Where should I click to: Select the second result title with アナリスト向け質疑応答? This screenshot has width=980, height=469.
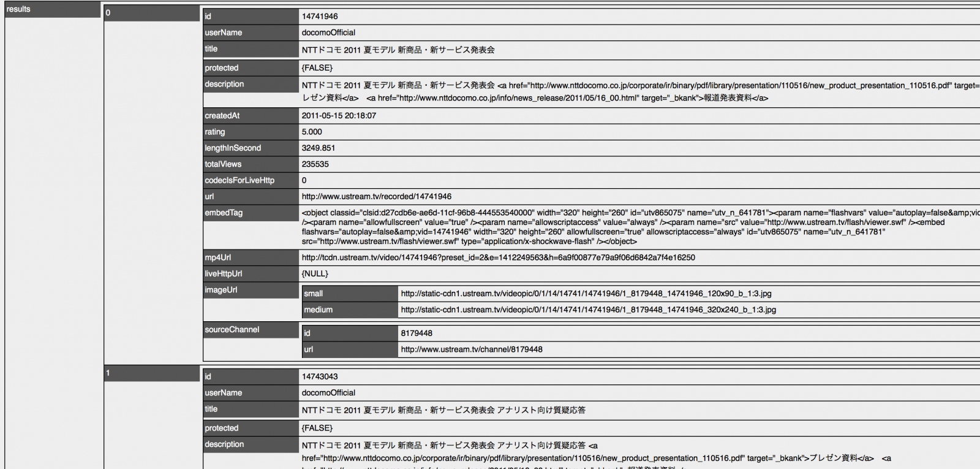(x=443, y=410)
